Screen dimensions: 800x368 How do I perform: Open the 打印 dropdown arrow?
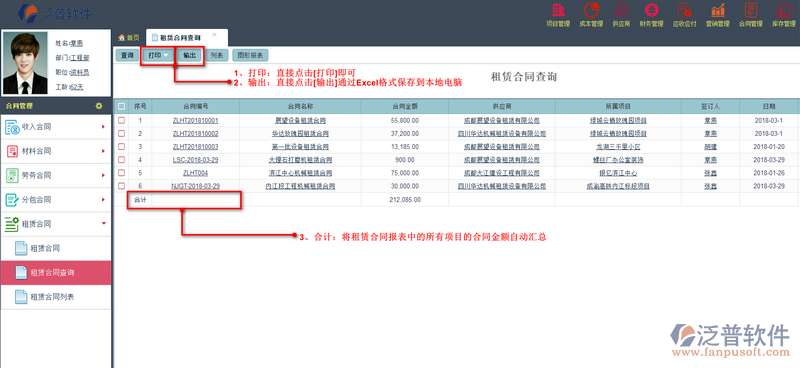pos(166,55)
